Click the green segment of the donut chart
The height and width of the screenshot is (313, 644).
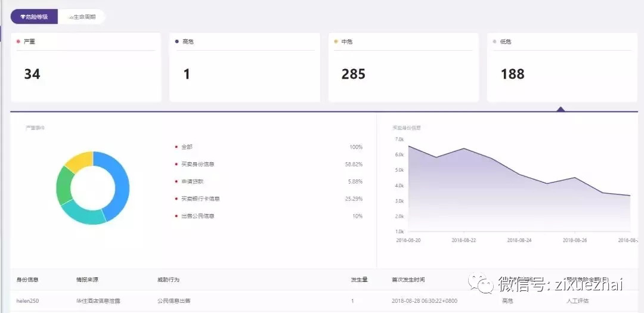(64, 185)
